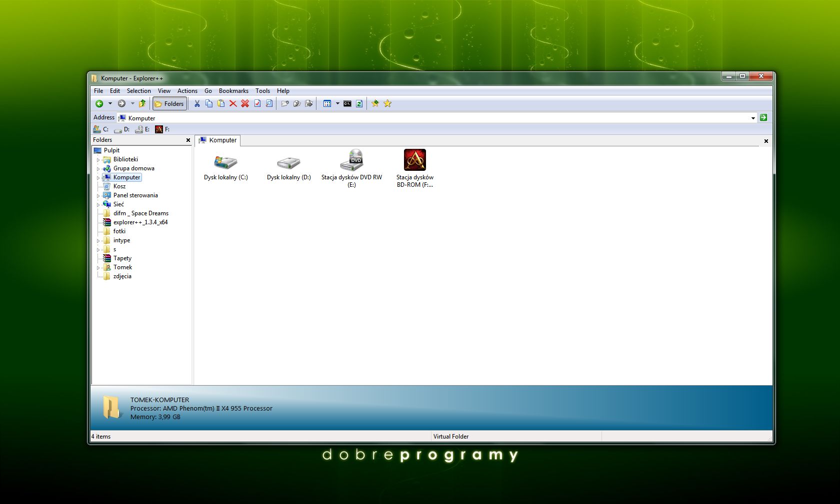This screenshot has width=840, height=504.
Task: Select Tapety archive in tree
Action: tap(122, 258)
